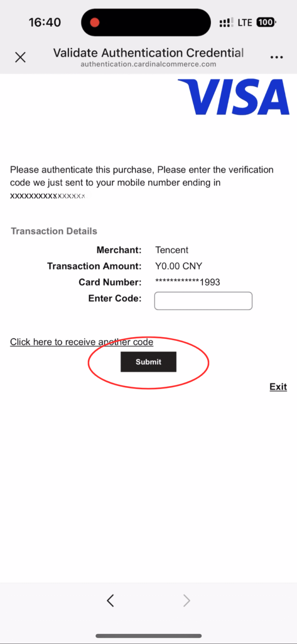Close the authentication web view
The height and width of the screenshot is (644, 297).
coord(20,57)
